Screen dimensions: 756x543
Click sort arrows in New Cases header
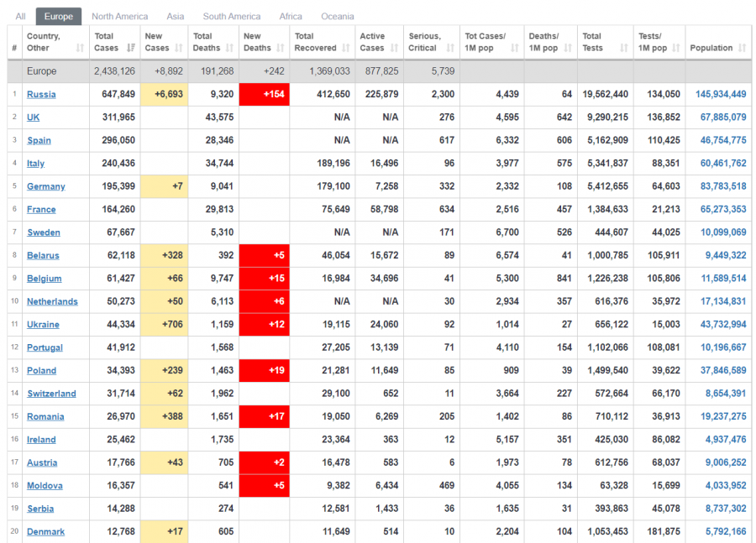178,49
